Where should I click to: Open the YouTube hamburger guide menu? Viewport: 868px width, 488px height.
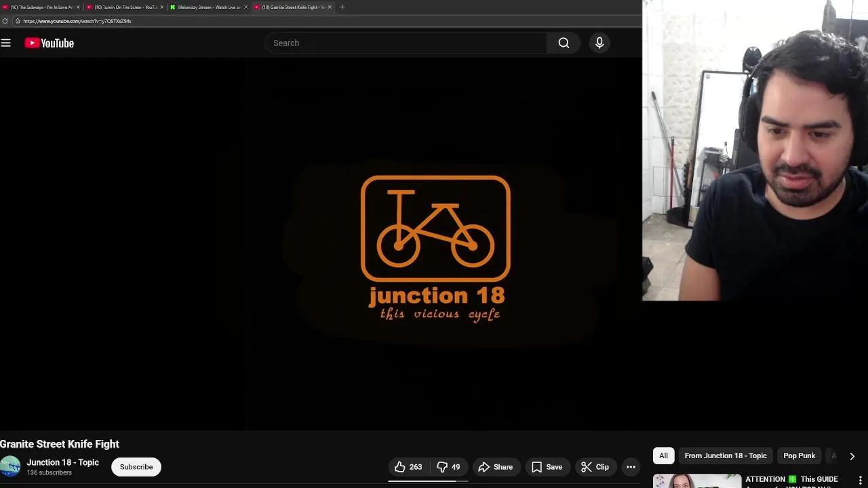6,43
